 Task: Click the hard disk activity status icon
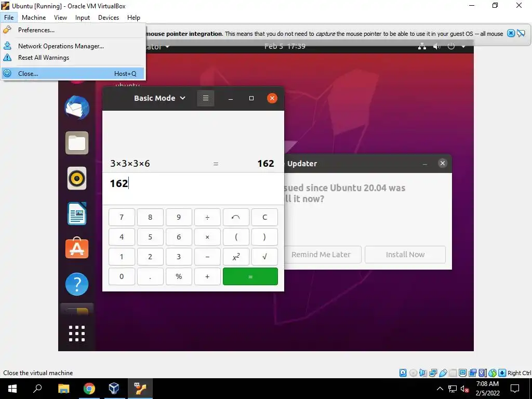click(x=403, y=373)
